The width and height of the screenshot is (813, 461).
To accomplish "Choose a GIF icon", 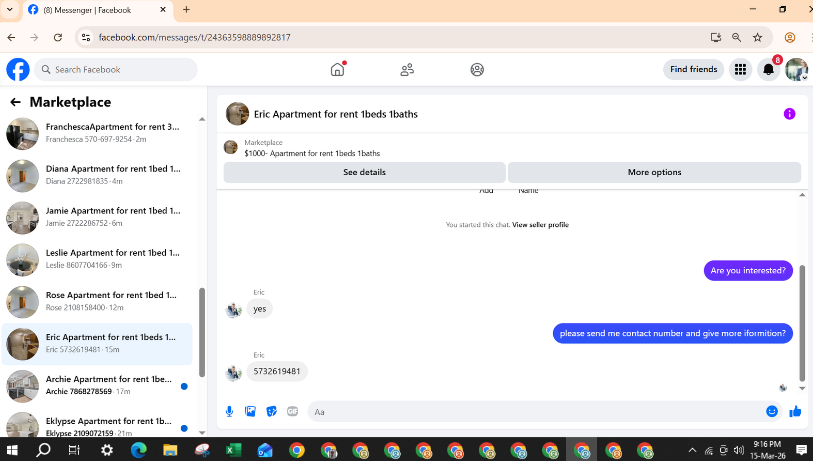I will (x=292, y=412).
